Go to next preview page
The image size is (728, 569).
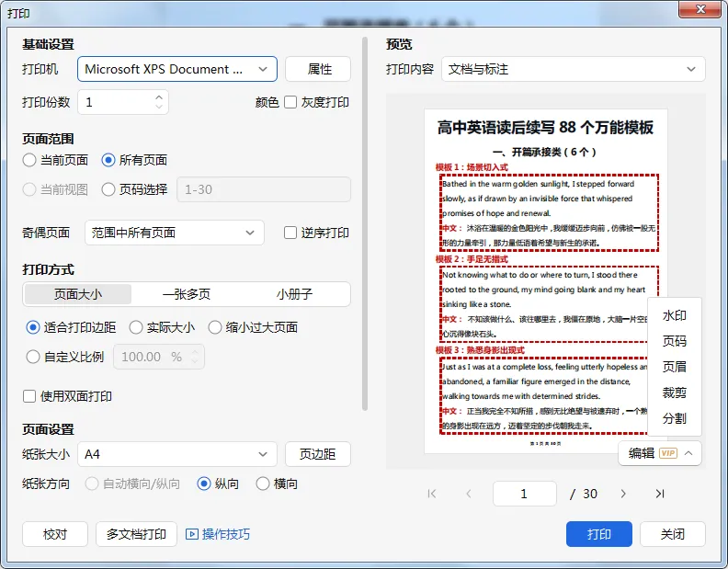click(x=623, y=494)
